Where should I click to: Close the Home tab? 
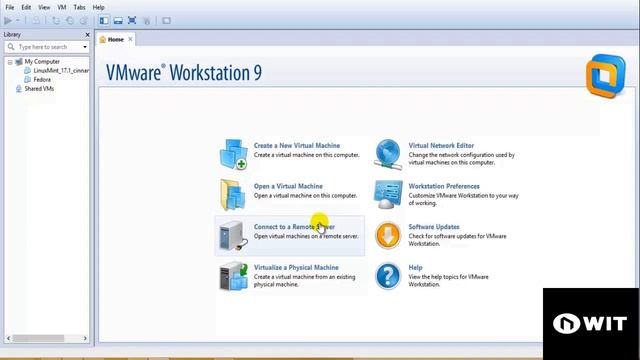pyautogui.click(x=130, y=39)
